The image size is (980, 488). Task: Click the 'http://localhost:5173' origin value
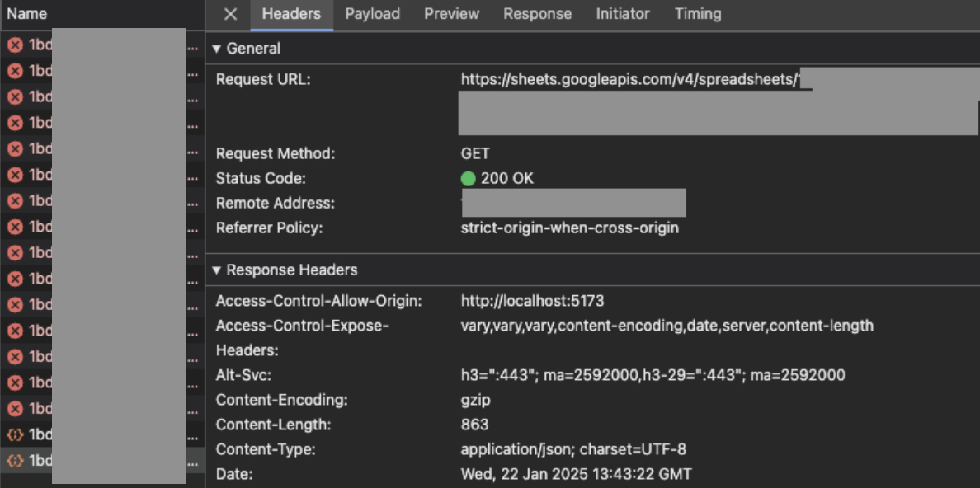(x=533, y=301)
